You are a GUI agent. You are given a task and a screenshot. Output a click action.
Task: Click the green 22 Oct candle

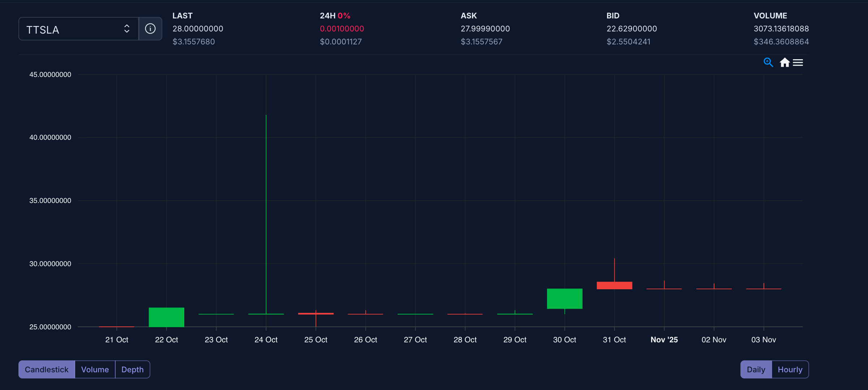coord(167,317)
